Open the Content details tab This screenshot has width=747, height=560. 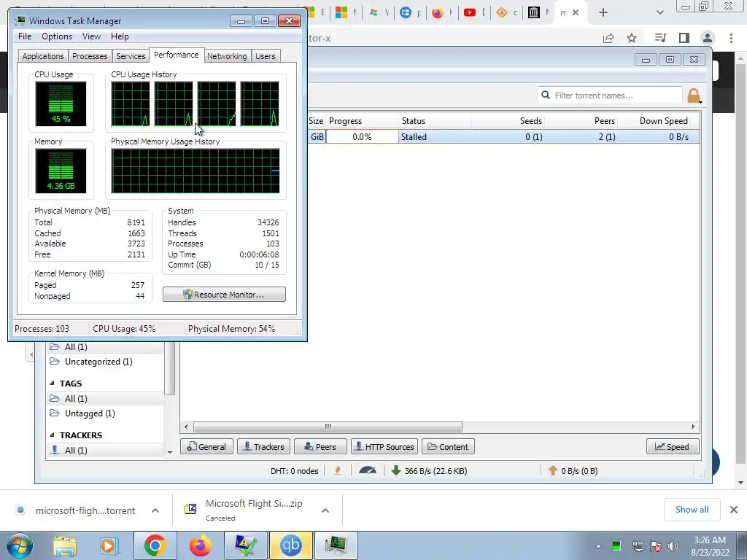click(x=448, y=447)
